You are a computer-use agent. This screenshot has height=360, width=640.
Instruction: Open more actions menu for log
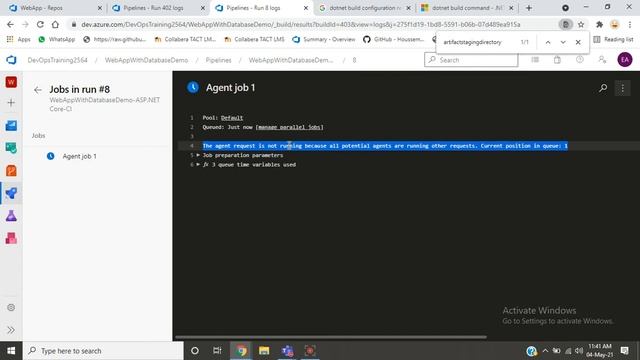622,88
